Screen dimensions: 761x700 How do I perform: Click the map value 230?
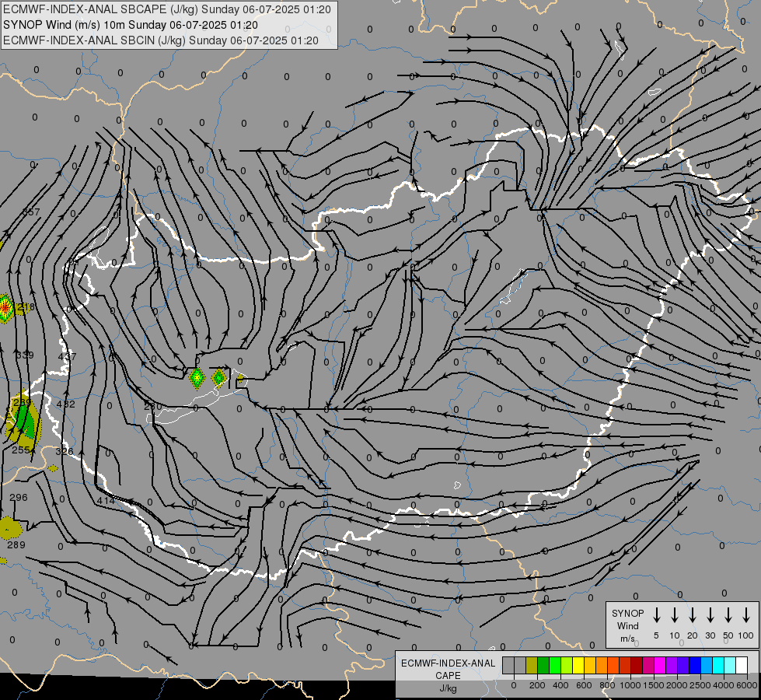tap(153, 406)
